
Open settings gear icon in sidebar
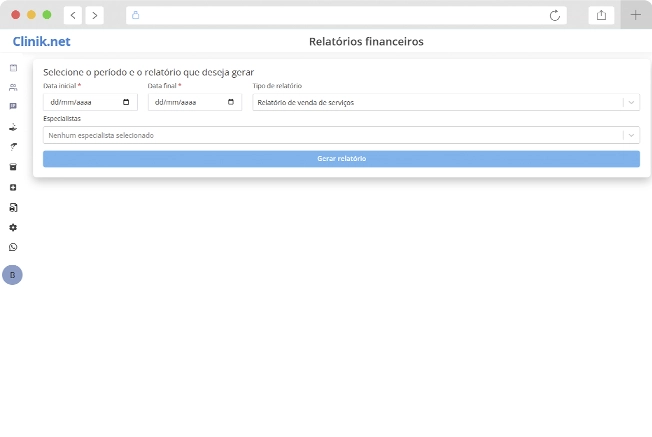13,227
